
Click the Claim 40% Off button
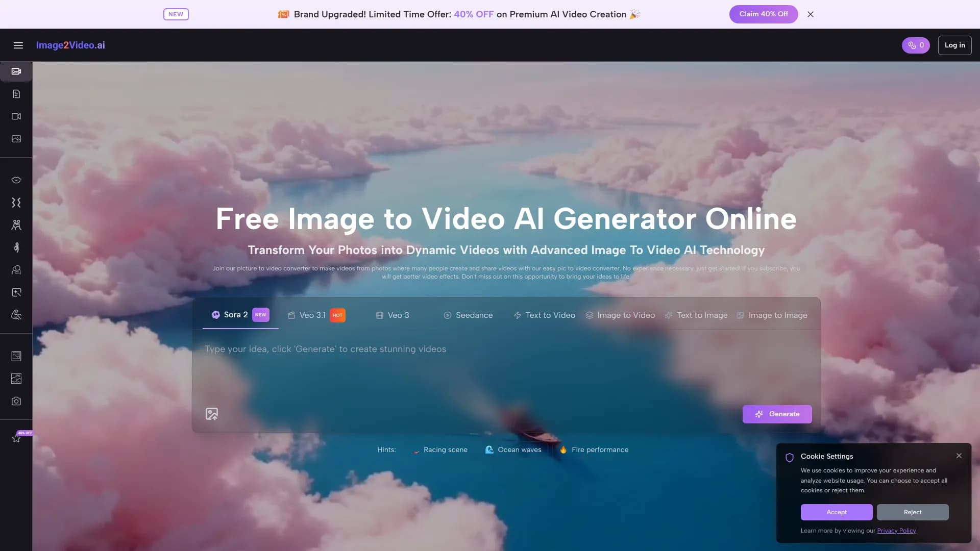point(763,14)
